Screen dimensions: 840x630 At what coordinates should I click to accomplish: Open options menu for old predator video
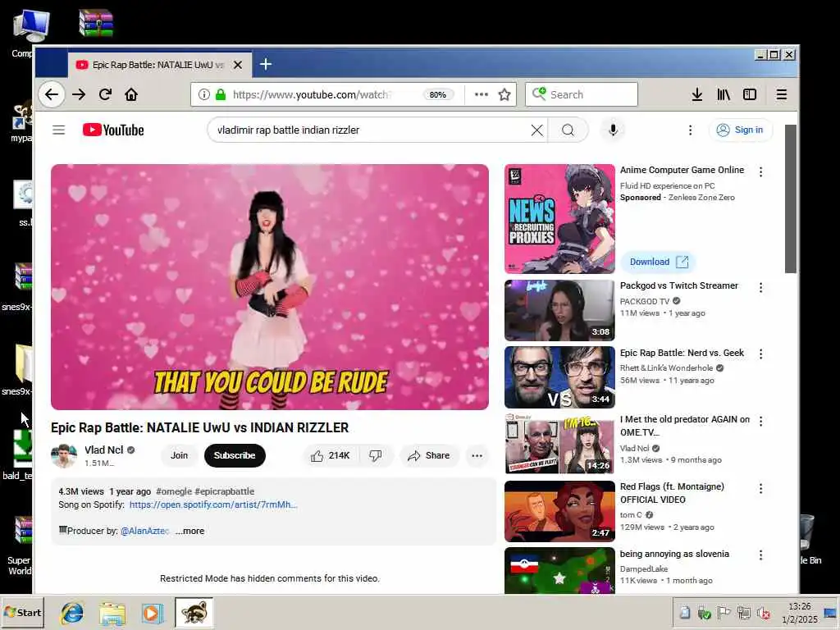coord(760,421)
